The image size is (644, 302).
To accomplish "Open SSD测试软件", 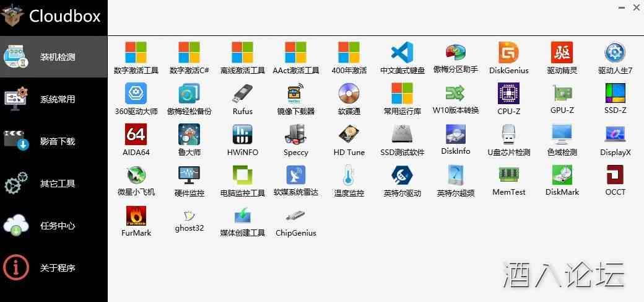I will pyautogui.click(x=402, y=134).
